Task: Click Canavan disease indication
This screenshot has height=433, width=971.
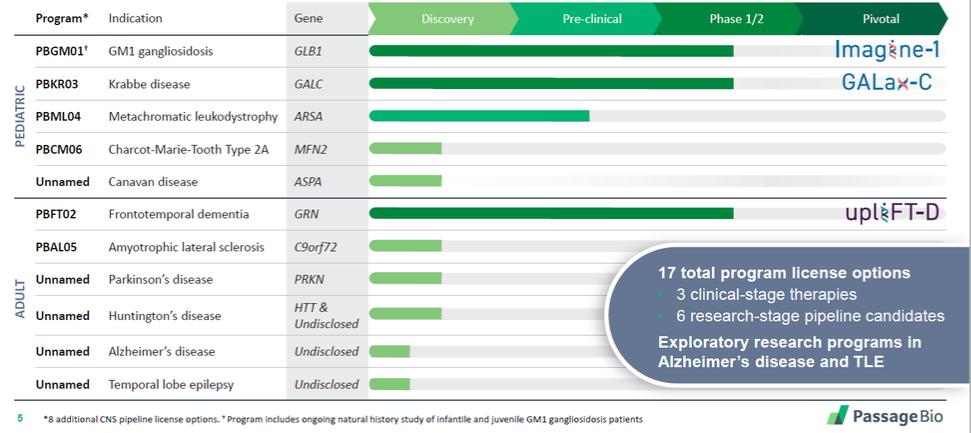Action: 153,182
